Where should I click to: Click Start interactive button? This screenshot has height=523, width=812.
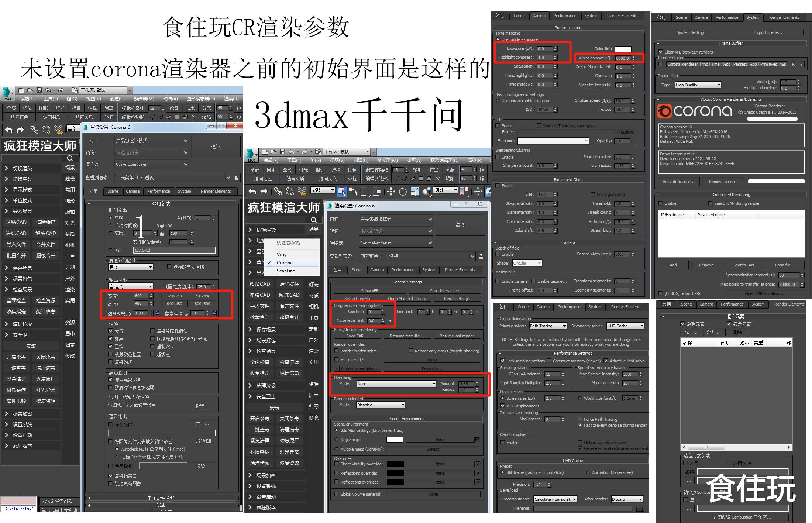(444, 291)
